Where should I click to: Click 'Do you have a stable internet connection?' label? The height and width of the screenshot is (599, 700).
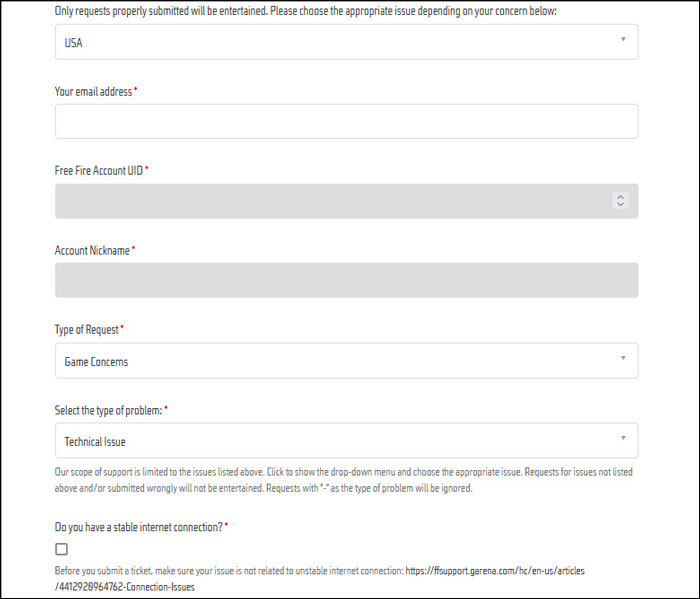pyautogui.click(x=138, y=527)
